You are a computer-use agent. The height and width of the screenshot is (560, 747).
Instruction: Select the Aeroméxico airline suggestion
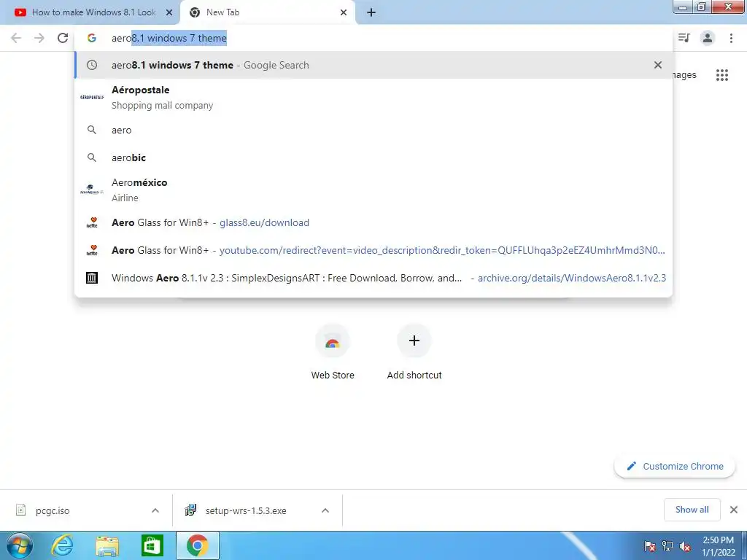(373, 190)
